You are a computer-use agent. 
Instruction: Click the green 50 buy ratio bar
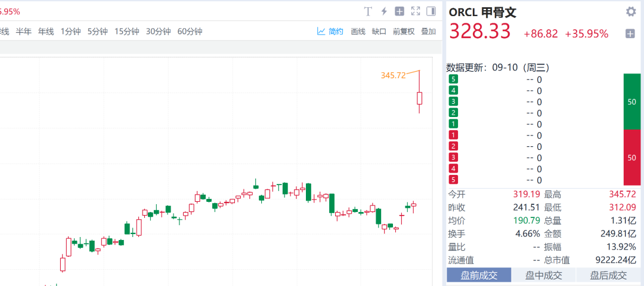[x=631, y=102]
